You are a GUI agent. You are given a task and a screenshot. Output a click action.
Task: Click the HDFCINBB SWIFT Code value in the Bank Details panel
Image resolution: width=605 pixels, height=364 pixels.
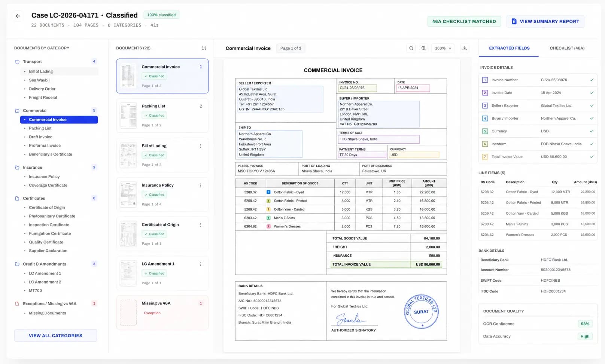[x=551, y=281]
